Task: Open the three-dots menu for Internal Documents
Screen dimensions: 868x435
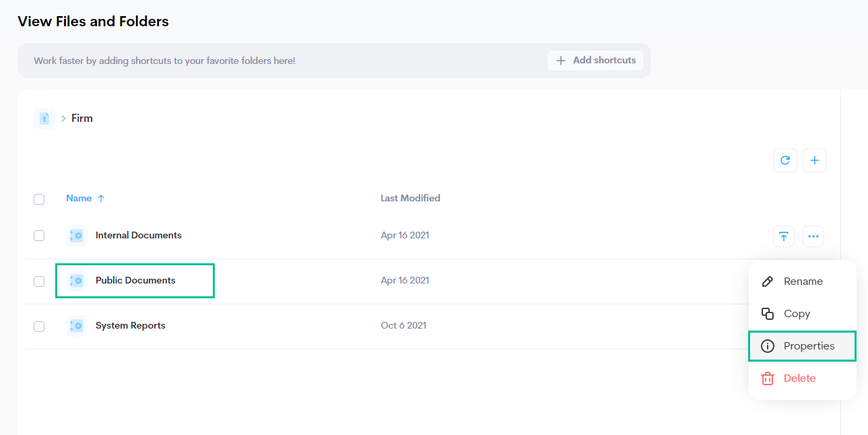Action: click(x=813, y=236)
